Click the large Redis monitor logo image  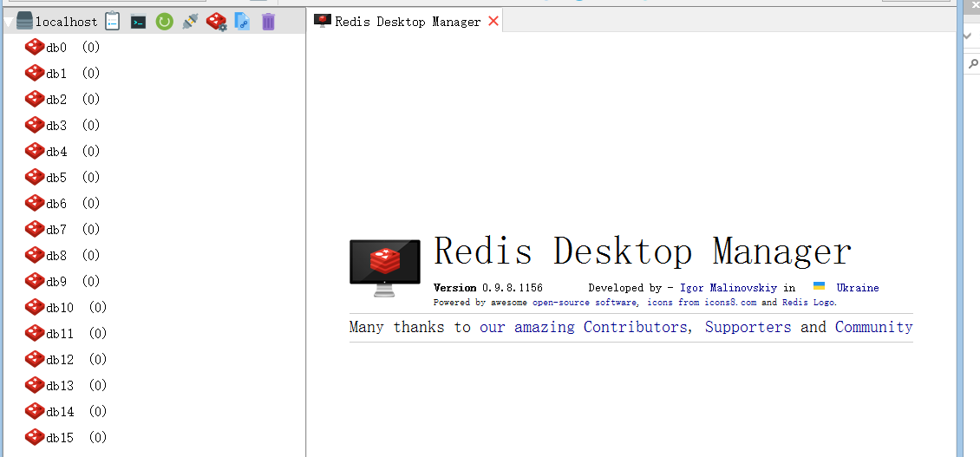(385, 268)
